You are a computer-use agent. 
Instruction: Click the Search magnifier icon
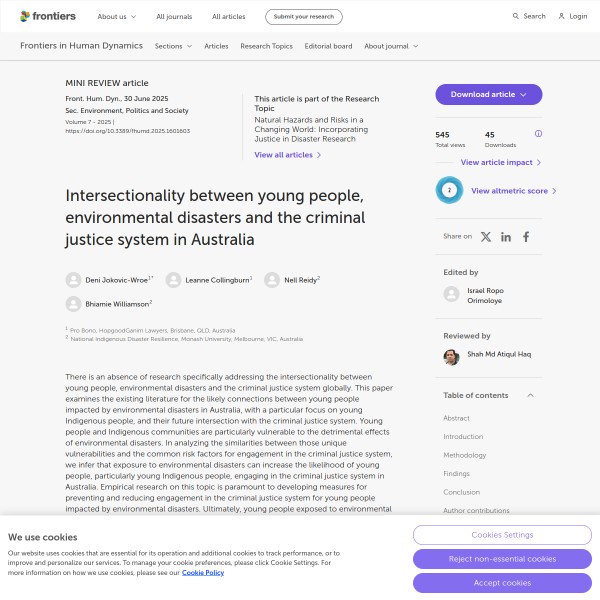516,17
